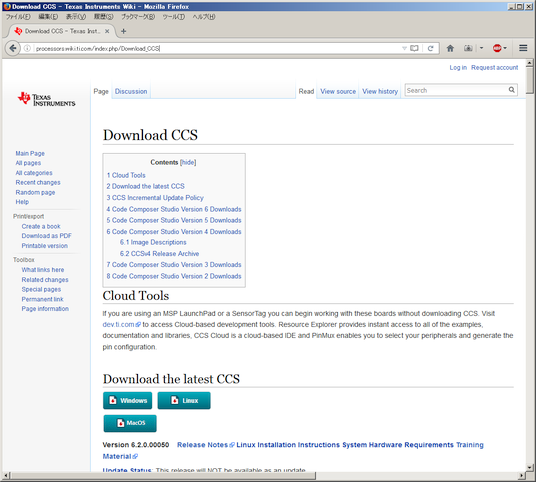Close the Download CCS browser tab
536x482 pixels.
coord(107,31)
